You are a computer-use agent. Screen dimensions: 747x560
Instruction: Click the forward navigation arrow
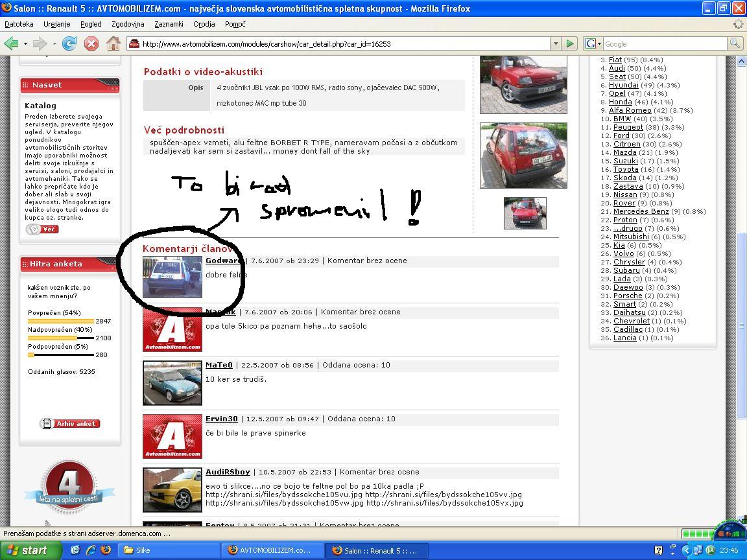[x=40, y=44]
